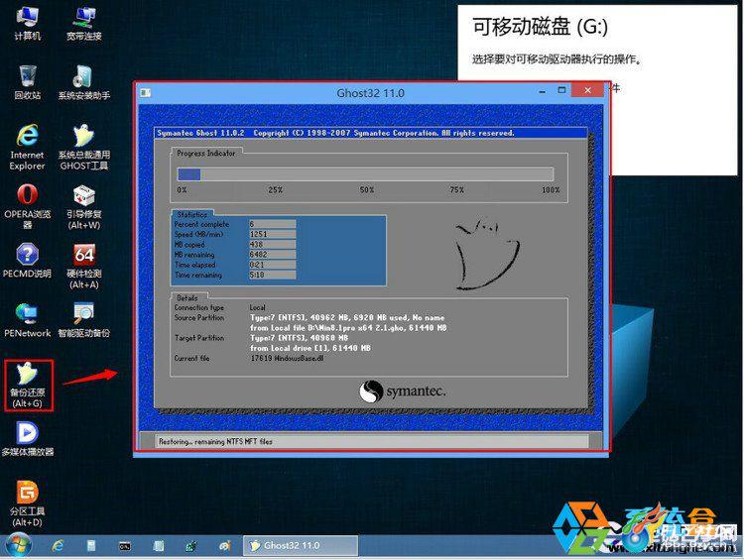
Task: Launch 多媒体播放器 desktop icon
Action: pos(27,439)
